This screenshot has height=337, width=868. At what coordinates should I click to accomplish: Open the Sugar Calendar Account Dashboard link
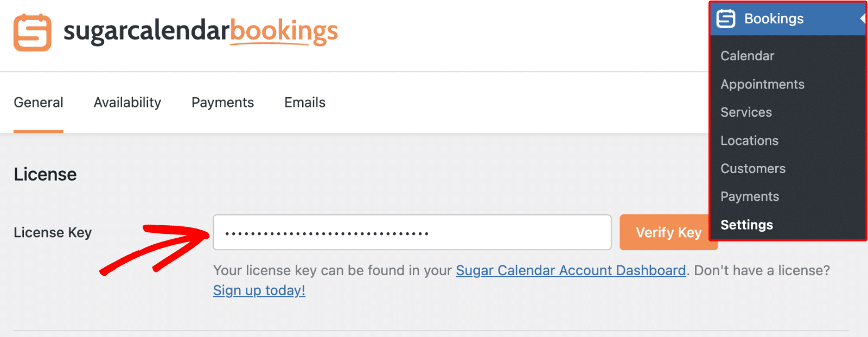click(x=570, y=270)
